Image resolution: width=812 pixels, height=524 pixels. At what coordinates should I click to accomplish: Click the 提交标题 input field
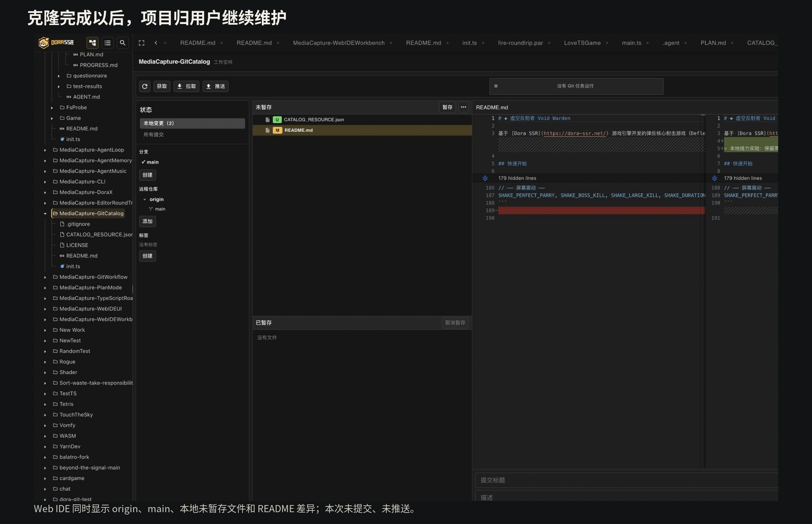point(627,480)
